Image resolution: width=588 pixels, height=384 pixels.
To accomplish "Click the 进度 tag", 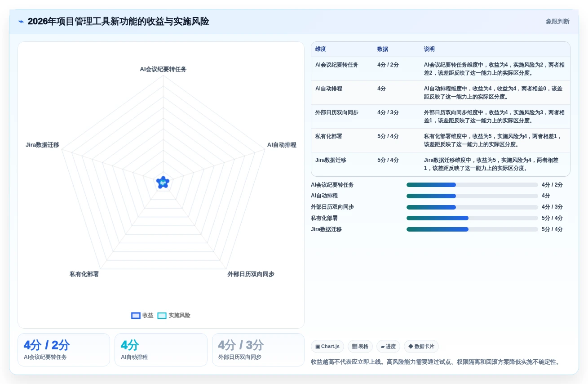I will click(x=388, y=347).
